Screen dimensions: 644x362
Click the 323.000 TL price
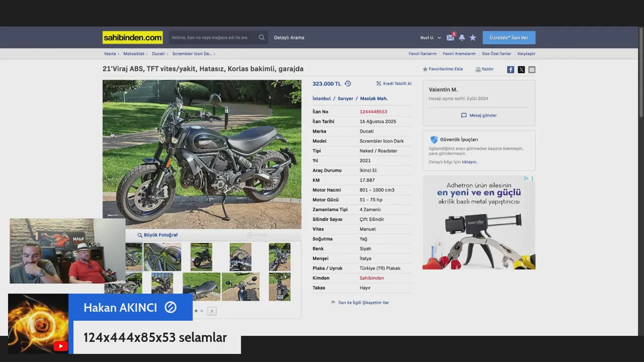[x=327, y=83]
